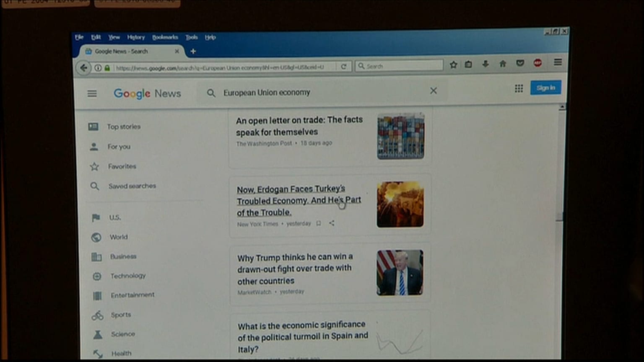Open the File menu

(x=79, y=37)
